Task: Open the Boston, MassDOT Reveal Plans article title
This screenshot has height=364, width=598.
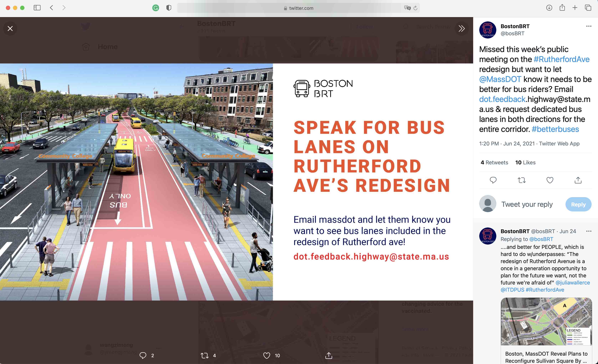Action: click(x=546, y=357)
